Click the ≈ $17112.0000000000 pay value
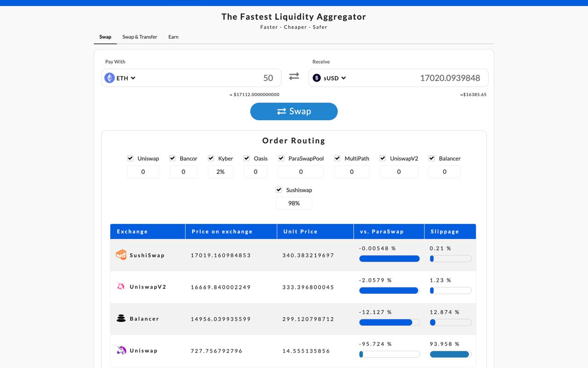This screenshot has height=368, width=588. click(254, 94)
